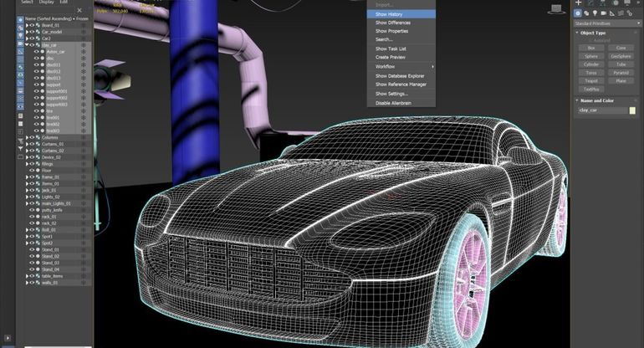The height and width of the screenshot is (348, 644).
Task: Open the object color swatch beside clay_car
Action: (x=632, y=110)
